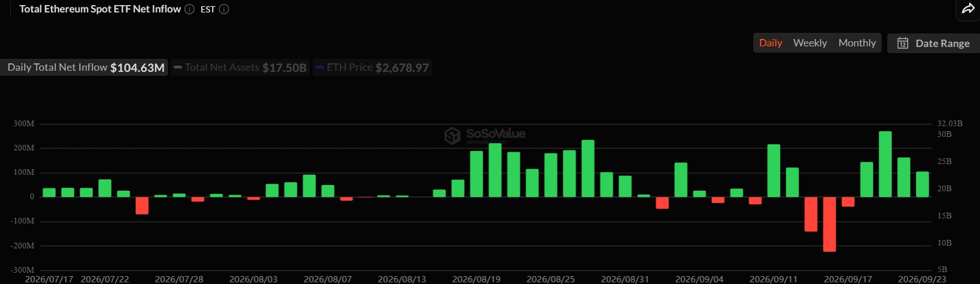Click the 2026/08/03 axis date label
This screenshot has width=980, height=284.
click(x=253, y=279)
